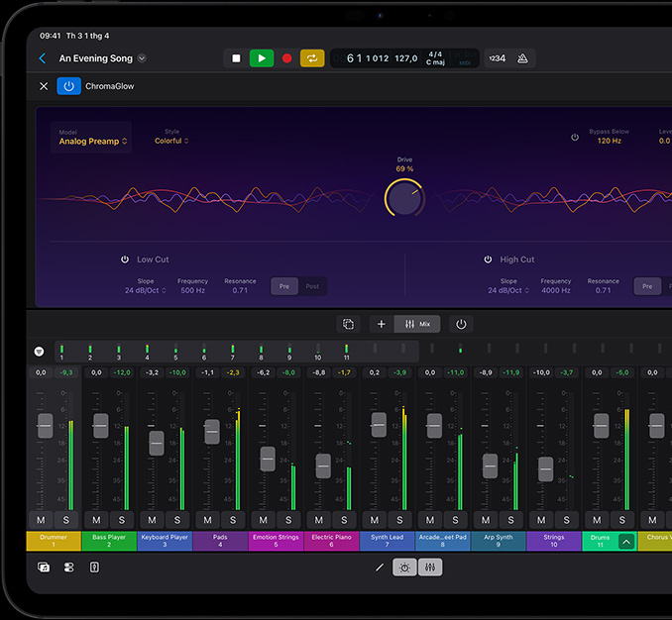This screenshot has width=672, height=620.
Task: Toggle the yellow Cycle loop button
Action: (312, 58)
